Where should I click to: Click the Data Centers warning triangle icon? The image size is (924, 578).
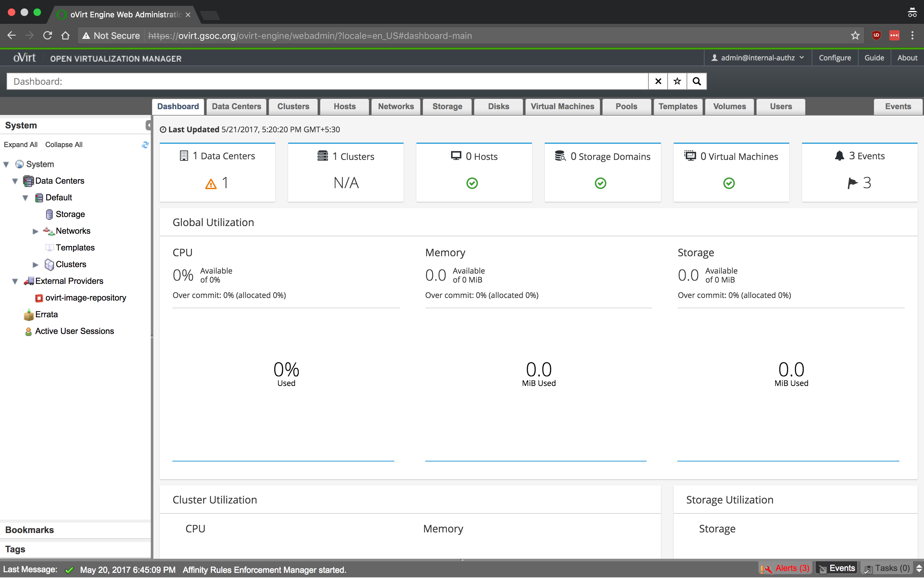[211, 184]
